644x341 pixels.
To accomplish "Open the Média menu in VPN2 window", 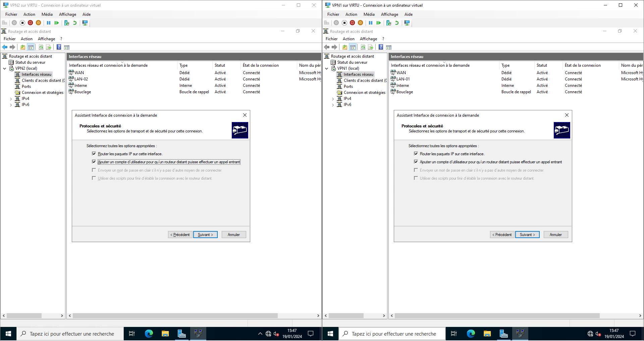I will point(47,14).
